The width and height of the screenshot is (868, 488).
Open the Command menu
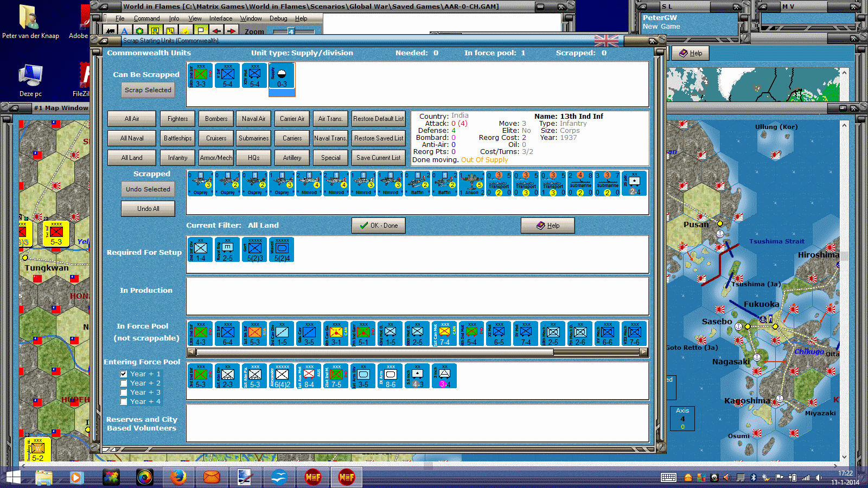pos(146,18)
